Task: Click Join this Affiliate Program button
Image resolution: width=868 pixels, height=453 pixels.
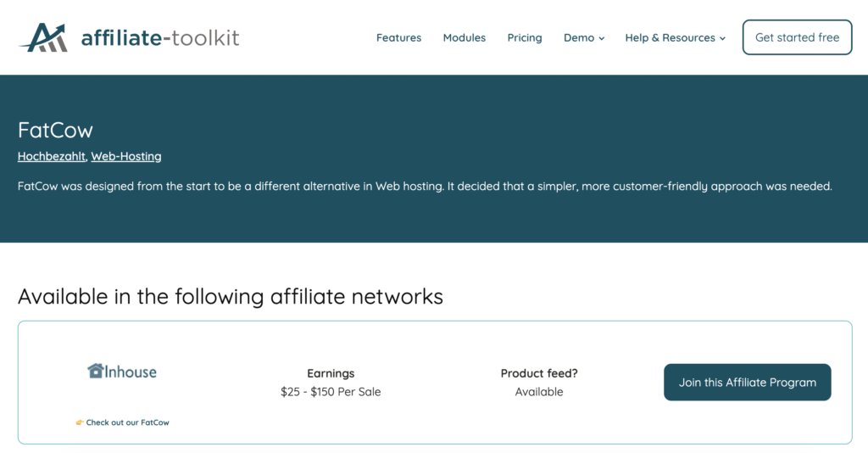Action: tap(748, 382)
